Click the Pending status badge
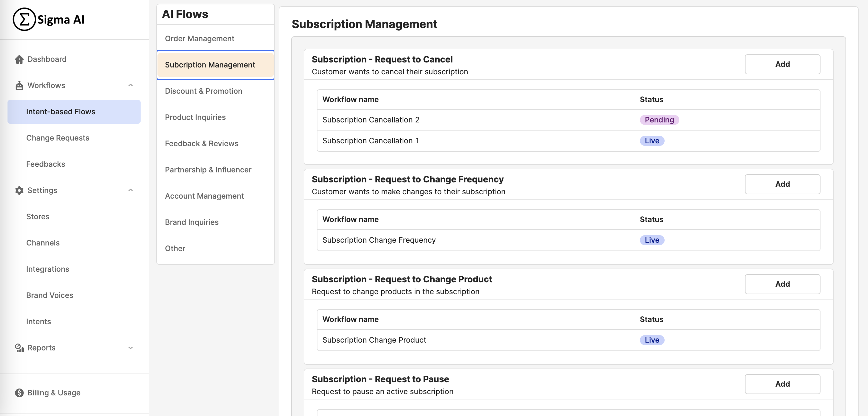The height and width of the screenshot is (416, 868). (659, 120)
